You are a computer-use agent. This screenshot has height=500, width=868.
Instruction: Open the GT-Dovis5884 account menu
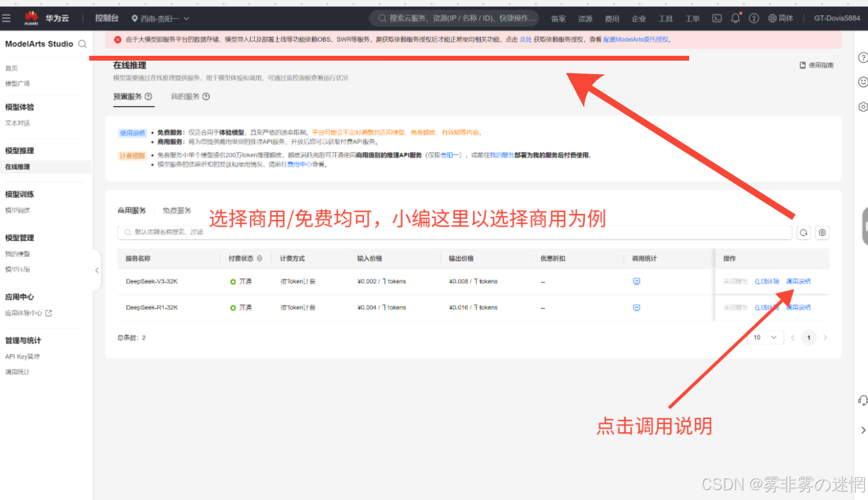tap(837, 18)
